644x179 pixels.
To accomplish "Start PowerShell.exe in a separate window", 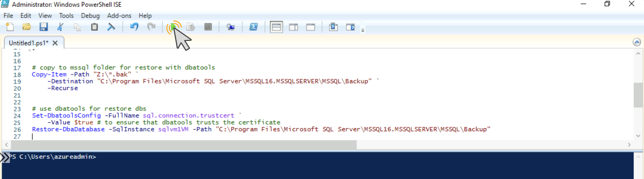I will pos(253,27).
